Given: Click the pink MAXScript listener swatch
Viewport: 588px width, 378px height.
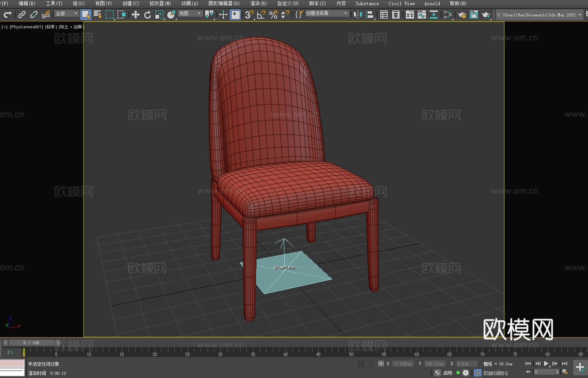Looking at the screenshot, I should point(12,364).
